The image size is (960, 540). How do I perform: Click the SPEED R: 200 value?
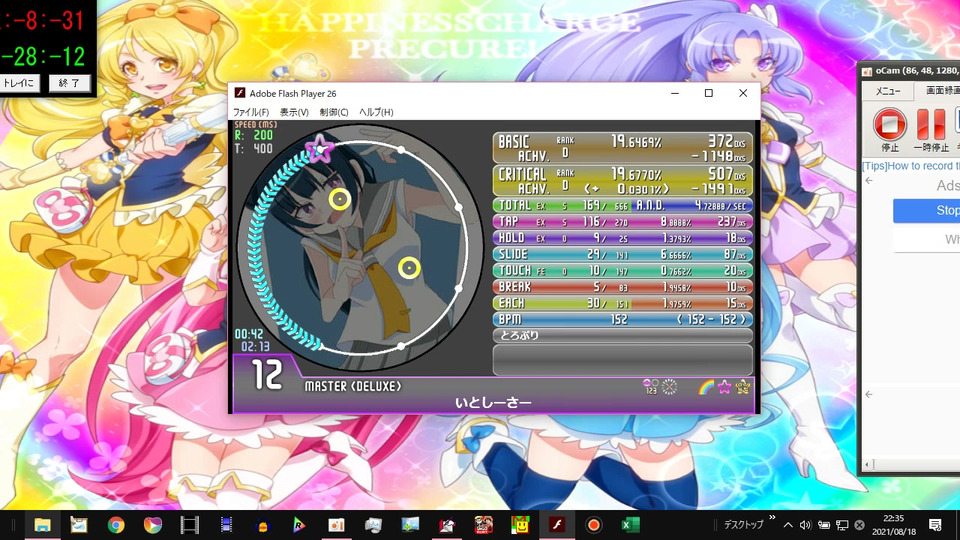pos(254,135)
